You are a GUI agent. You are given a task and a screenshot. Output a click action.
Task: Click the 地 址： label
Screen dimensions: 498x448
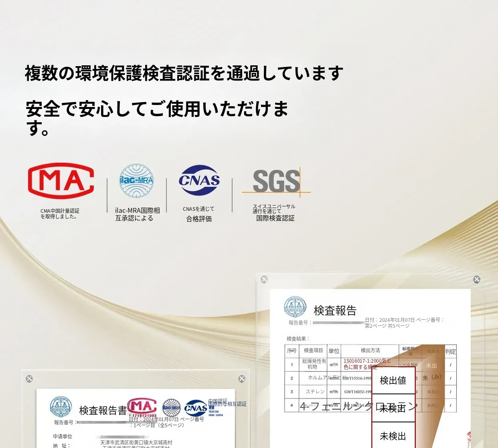pos(61,446)
